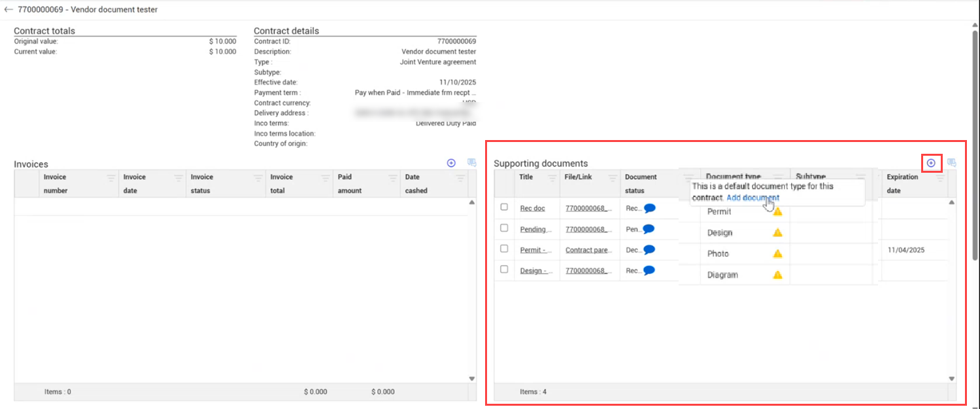
Task: Open the Contract pare... file link
Action: point(589,250)
